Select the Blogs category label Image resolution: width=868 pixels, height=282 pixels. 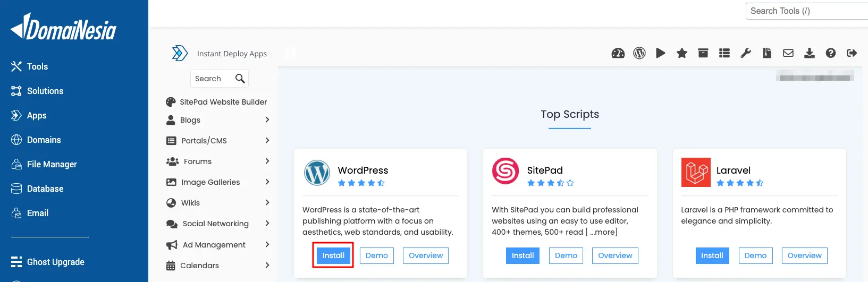click(190, 120)
